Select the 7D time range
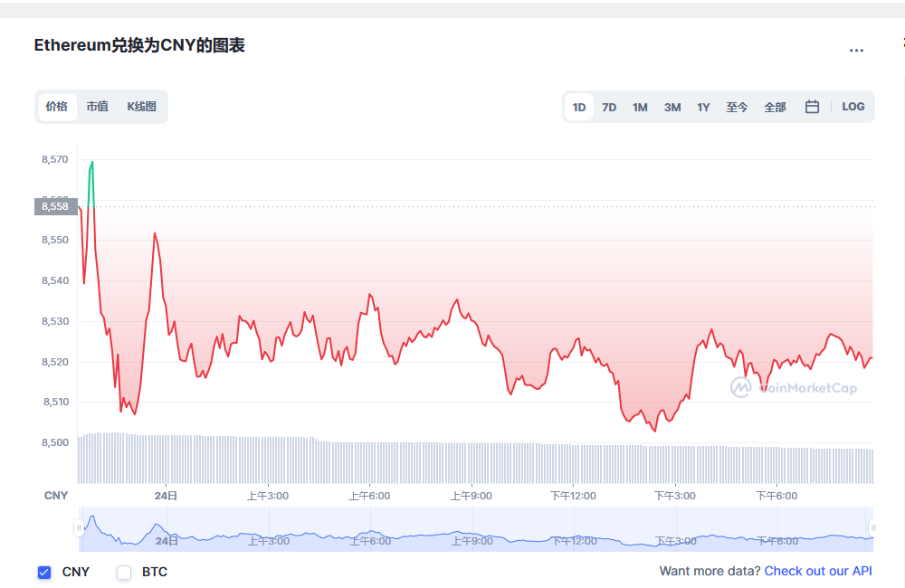This screenshot has width=905, height=588. click(609, 108)
